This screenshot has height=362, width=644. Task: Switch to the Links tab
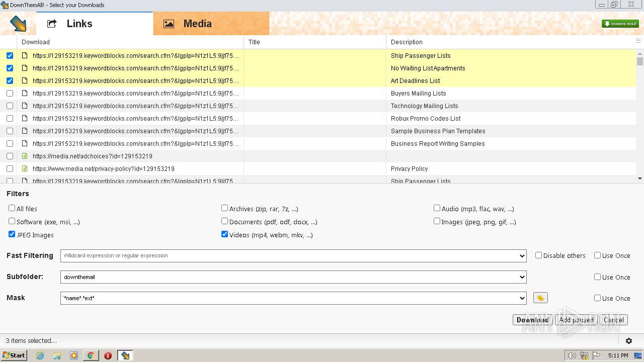[95, 24]
